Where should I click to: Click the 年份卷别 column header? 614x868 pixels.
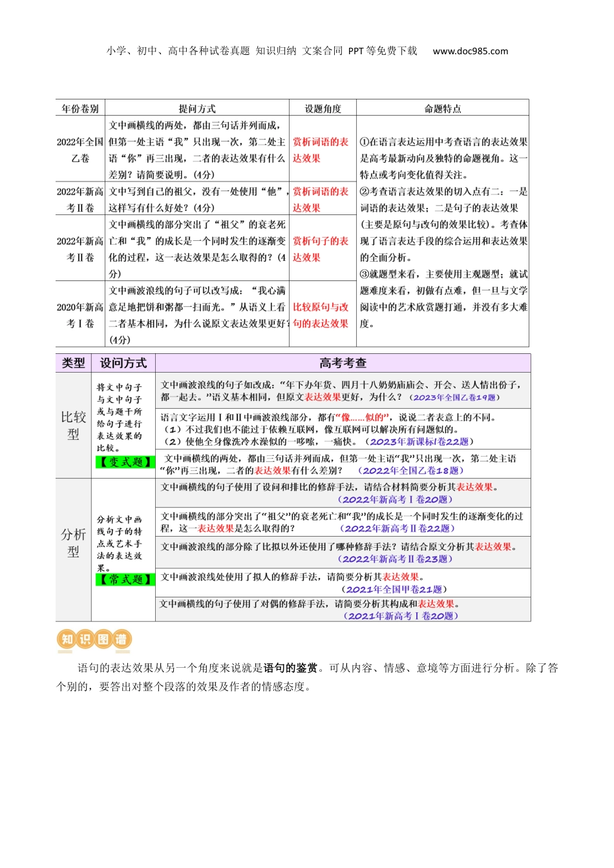80,108
